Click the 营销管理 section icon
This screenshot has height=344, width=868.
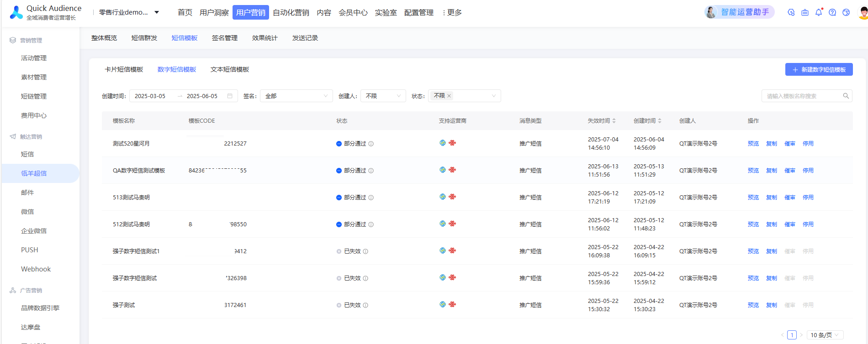(x=13, y=40)
